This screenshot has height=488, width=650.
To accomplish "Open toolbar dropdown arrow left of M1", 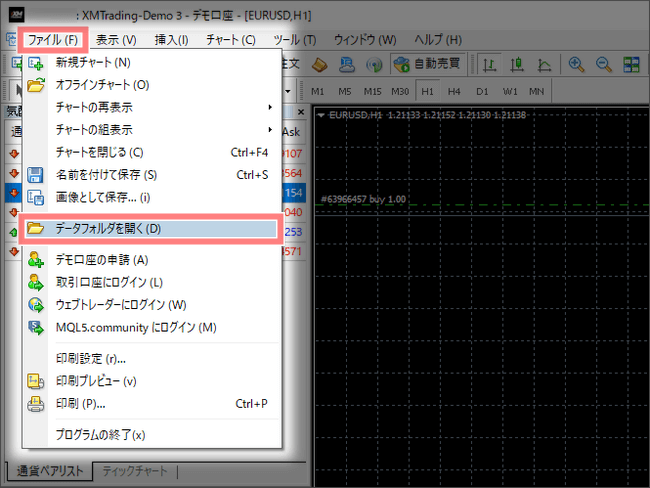I will (x=288, y=91).
